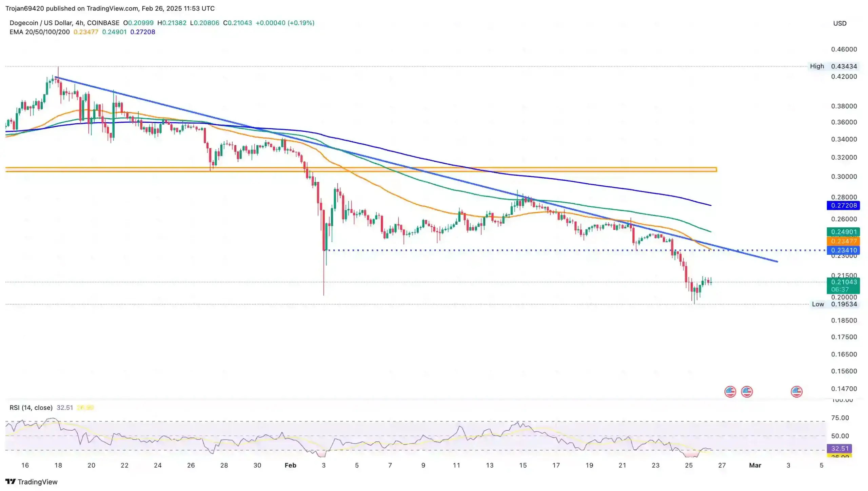Image resolution: width=868 pixels, height=491 pixels.
Task: Click the Feb label on the time axis
Action: pyautogui.click(x=290, y=466)
